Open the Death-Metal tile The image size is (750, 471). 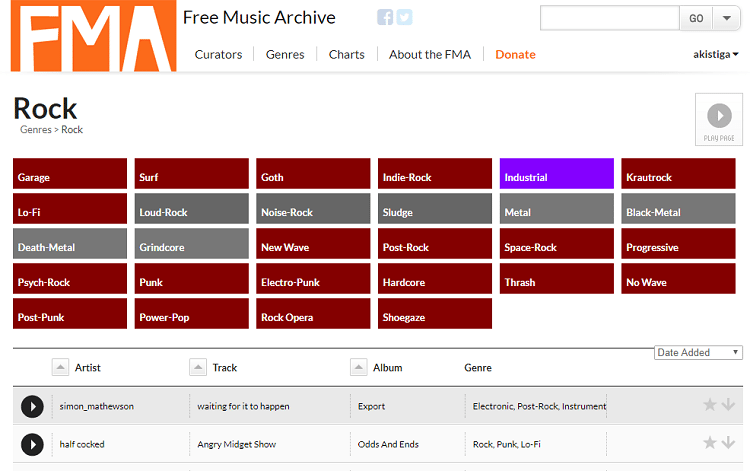[70, 243]
